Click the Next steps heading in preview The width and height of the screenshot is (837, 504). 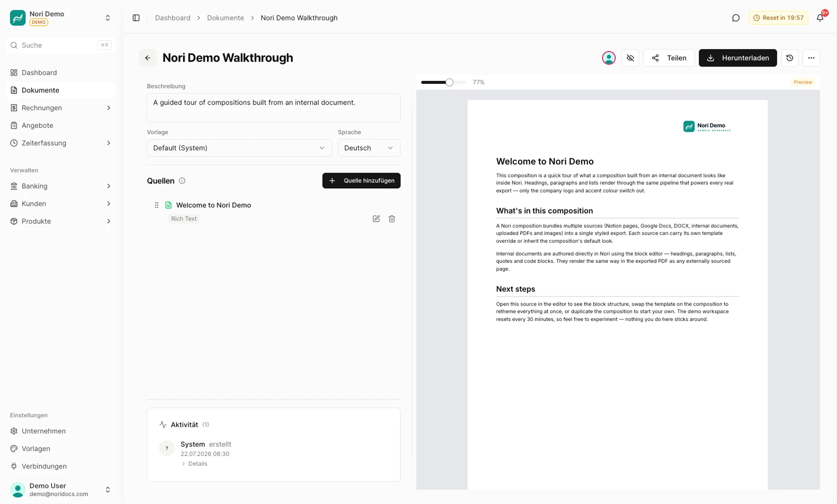click(x=515, y=289)
